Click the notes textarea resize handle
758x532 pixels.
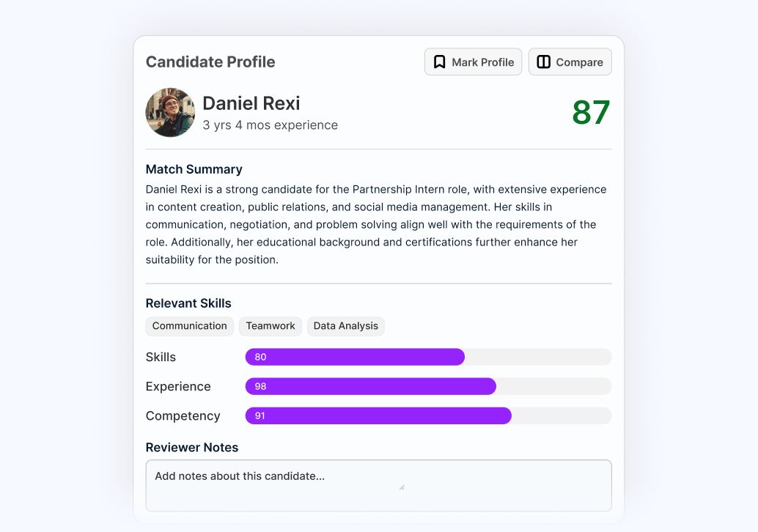click(x=402, y=487)
